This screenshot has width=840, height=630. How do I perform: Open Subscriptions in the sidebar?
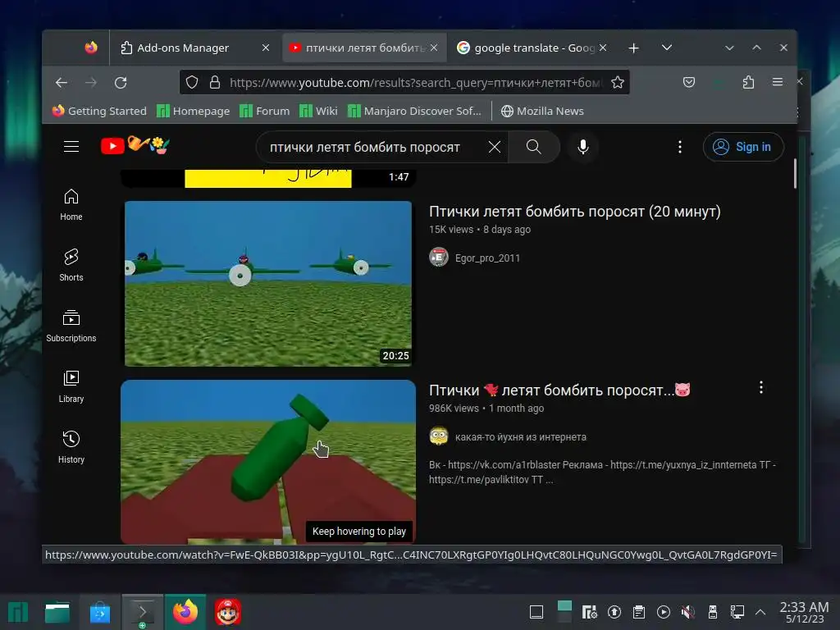click(x=71, y=326)
